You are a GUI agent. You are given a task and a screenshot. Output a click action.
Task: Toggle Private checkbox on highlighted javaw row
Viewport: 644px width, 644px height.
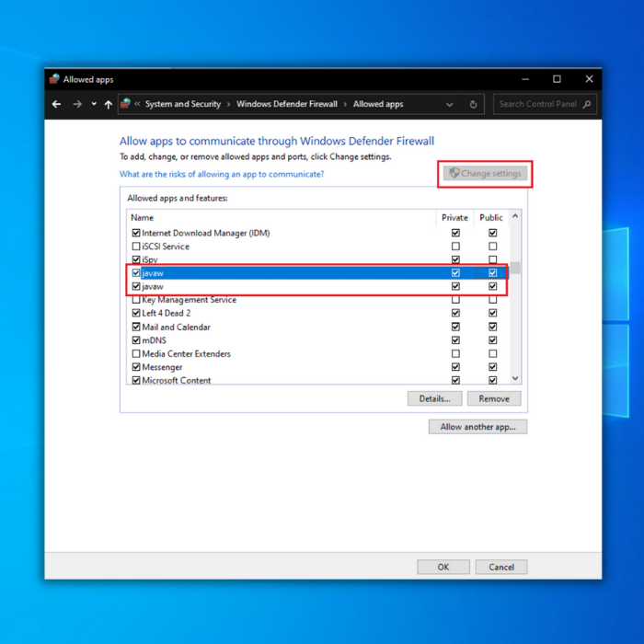tap(455, 272)
